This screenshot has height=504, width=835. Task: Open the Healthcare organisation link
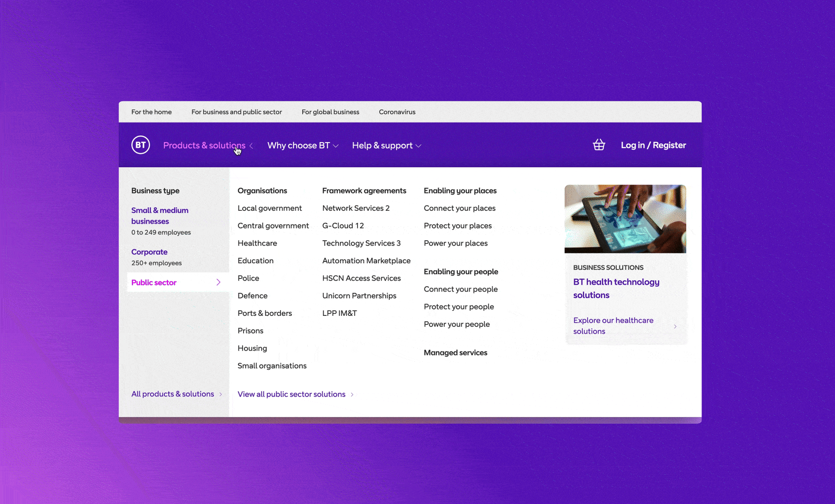(257, 243)
